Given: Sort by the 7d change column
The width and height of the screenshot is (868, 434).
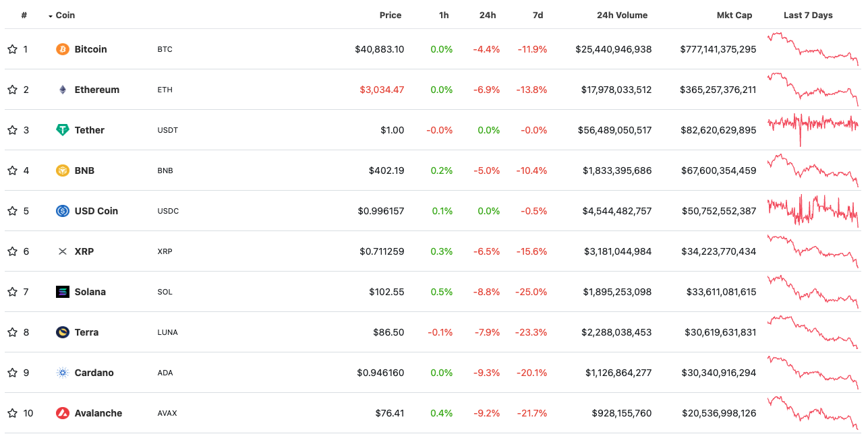Looking at the screenshot, I should 538,15.
